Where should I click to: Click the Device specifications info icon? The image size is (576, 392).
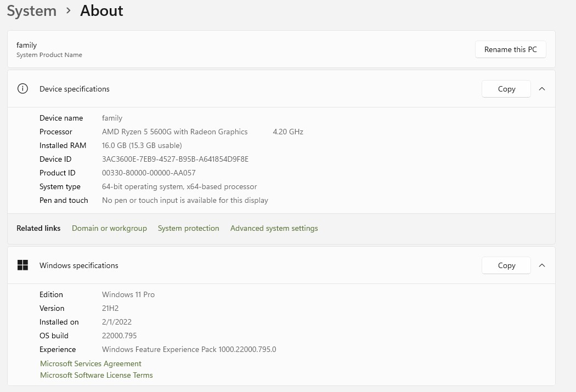coord(22,89)
